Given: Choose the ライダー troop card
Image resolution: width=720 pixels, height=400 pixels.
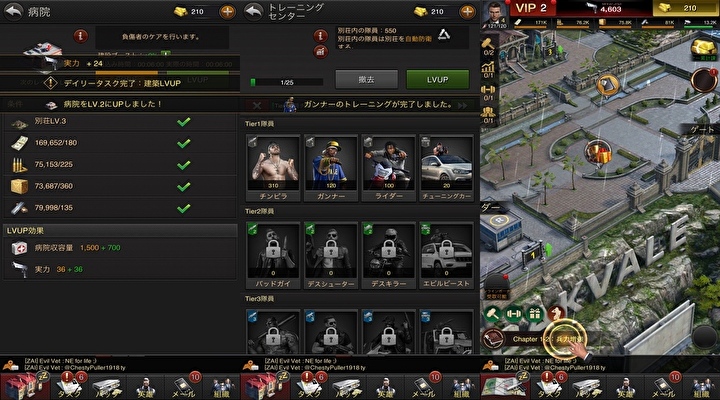Looking at the screenshot, I should coord(389,168).
